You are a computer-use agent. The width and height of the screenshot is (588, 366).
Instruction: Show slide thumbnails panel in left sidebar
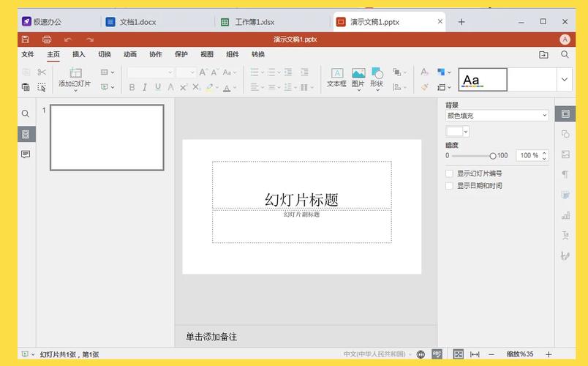click(26, 134)
